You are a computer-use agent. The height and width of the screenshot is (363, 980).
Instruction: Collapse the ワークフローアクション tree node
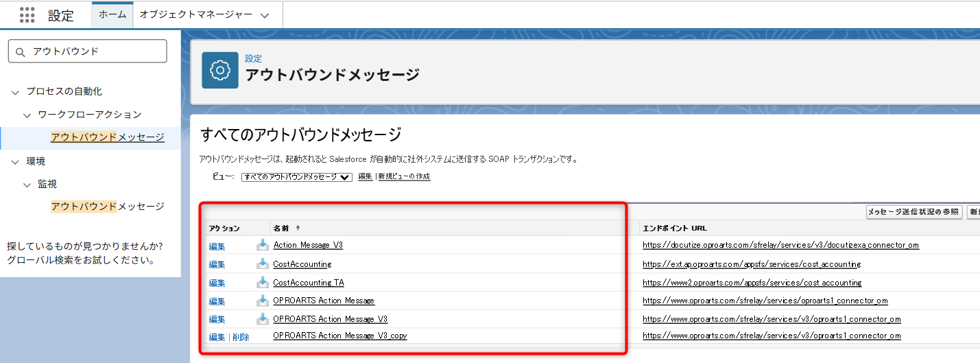click(27, 115)
